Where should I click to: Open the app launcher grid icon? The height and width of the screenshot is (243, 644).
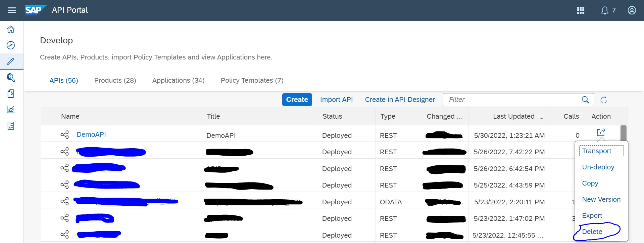tap(581, 10)
